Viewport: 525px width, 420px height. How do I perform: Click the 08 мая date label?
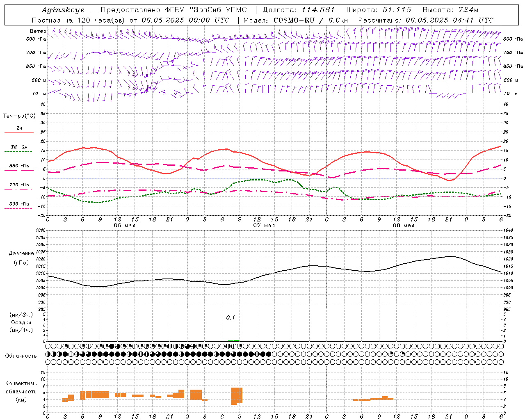pos(403,226)
